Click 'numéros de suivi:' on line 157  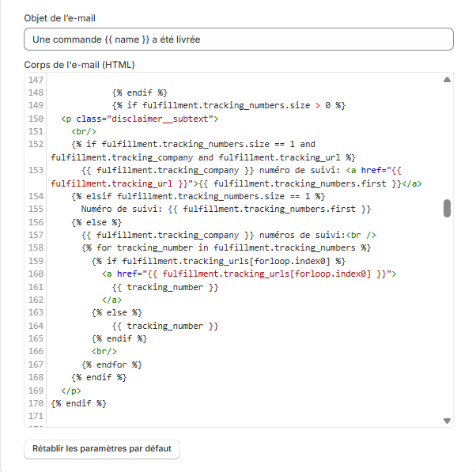(x=303, y=236)
